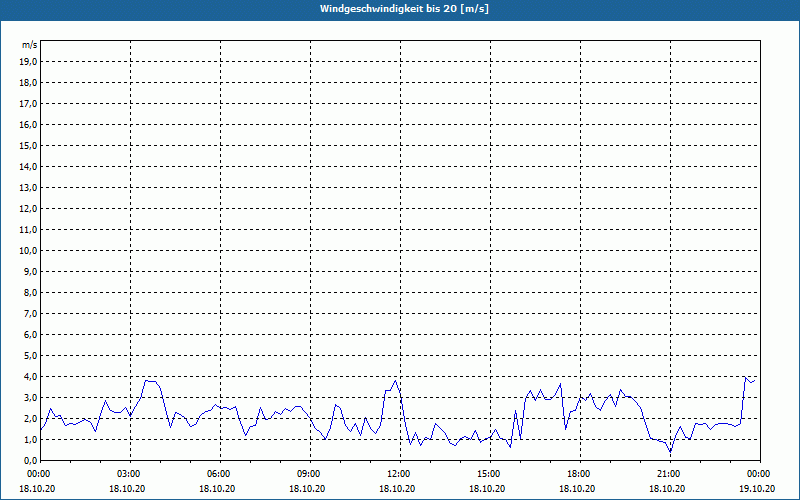Select the '19,0' y-axis label

point(29,62)
